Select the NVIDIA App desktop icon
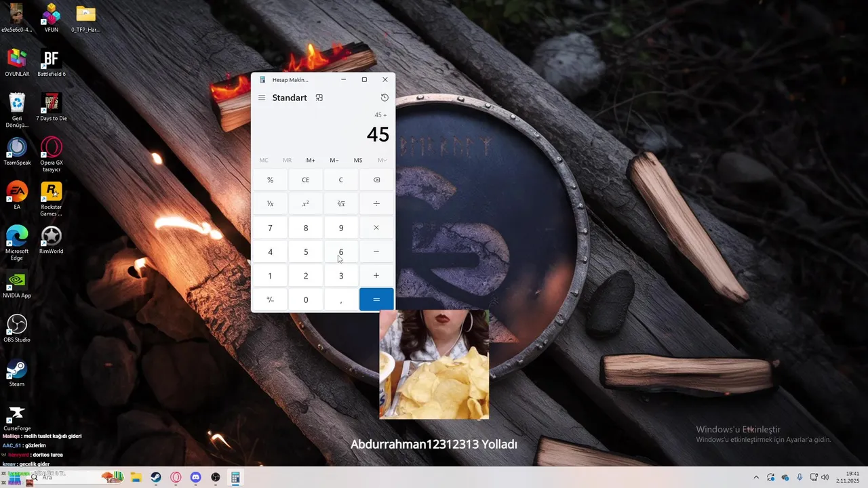The height and width of the screenshot is (488, 868). click(x=17, y=284)
